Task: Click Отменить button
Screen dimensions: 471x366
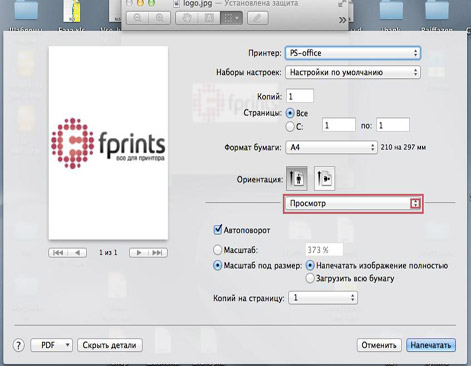Action: pos(379,345)
